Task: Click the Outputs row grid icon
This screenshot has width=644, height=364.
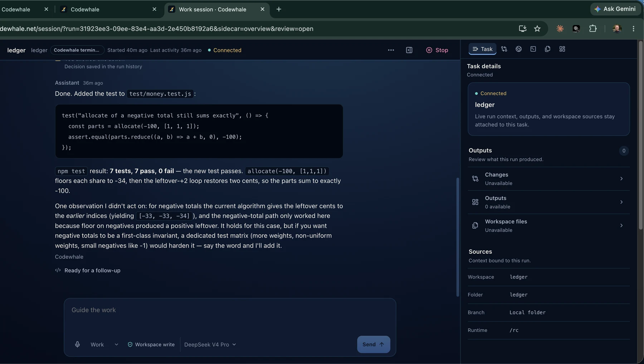Action: [x=475, y=202]
